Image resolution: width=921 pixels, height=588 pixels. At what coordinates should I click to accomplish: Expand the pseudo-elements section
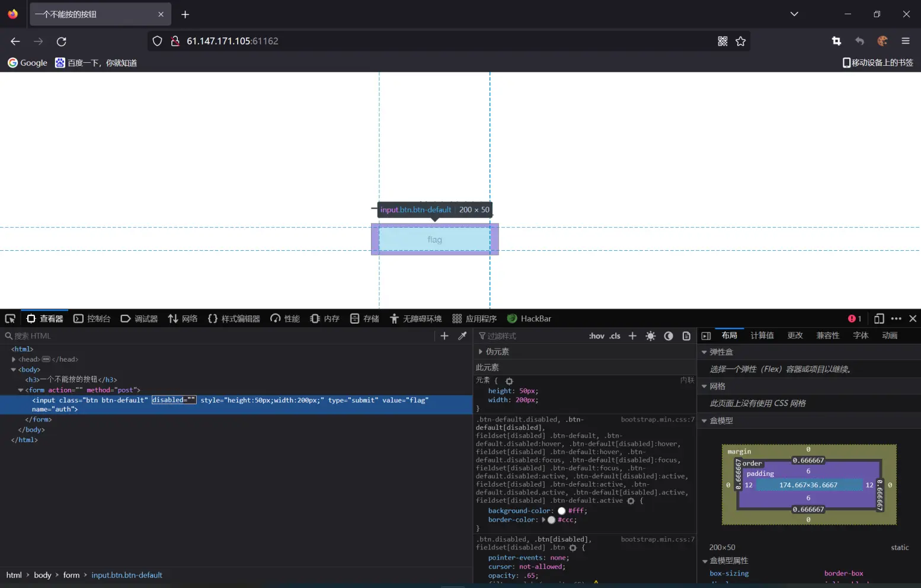click(x=481, y=352)
